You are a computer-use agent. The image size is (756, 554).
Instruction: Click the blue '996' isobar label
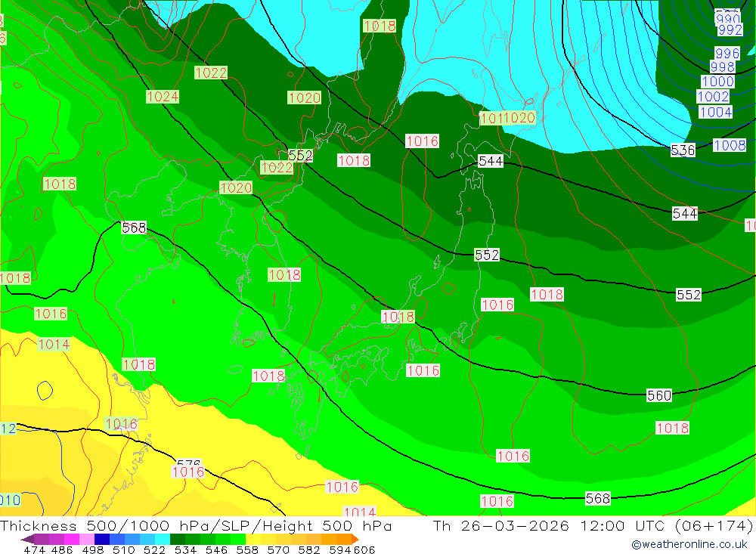click(x=727, y=53)
